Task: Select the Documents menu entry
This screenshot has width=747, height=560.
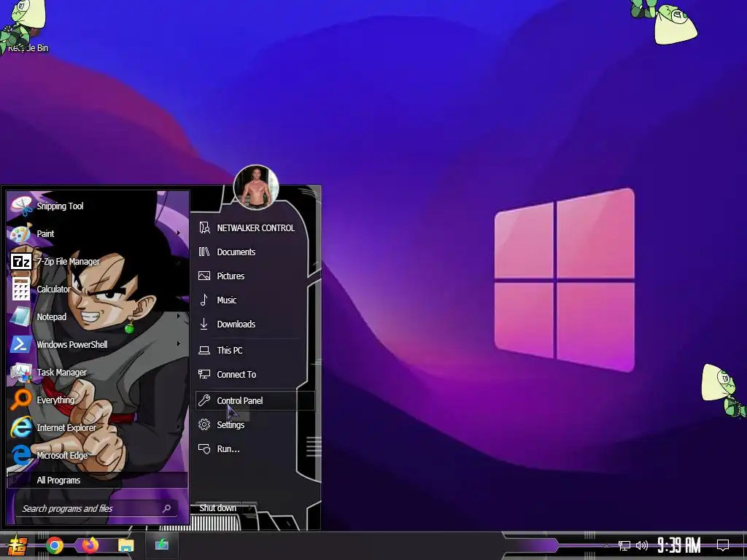Action: pyautogui.click(x=255, y=252)
